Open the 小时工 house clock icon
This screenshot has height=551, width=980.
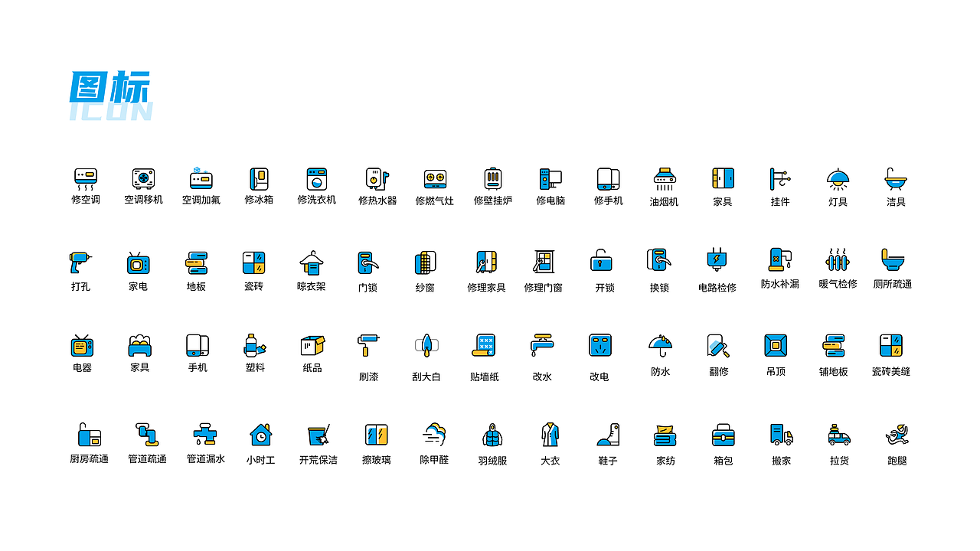click(261, 435)
